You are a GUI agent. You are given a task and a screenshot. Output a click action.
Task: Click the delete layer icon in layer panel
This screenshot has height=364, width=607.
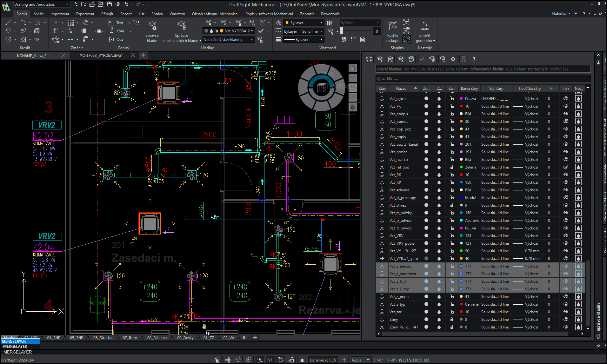click(401, 59)
